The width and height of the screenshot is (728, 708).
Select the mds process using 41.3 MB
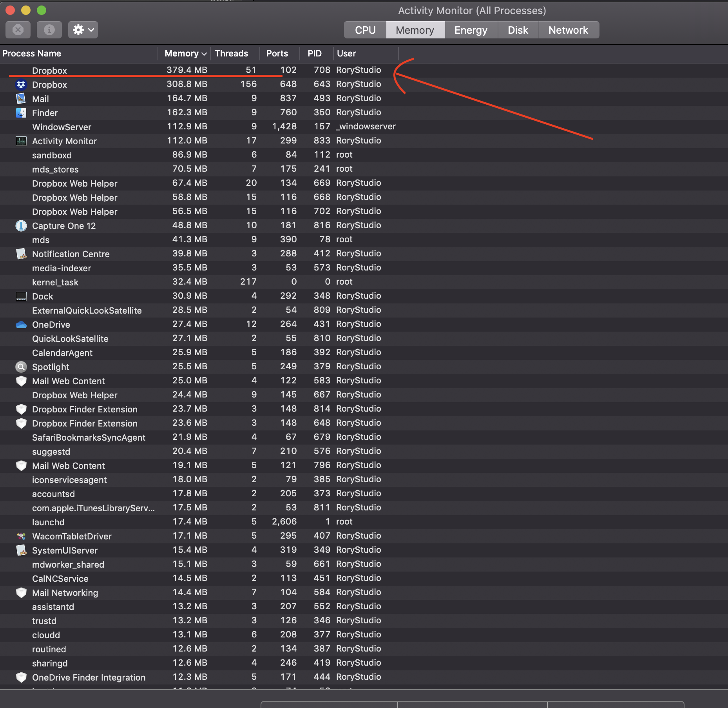(364, 240)
